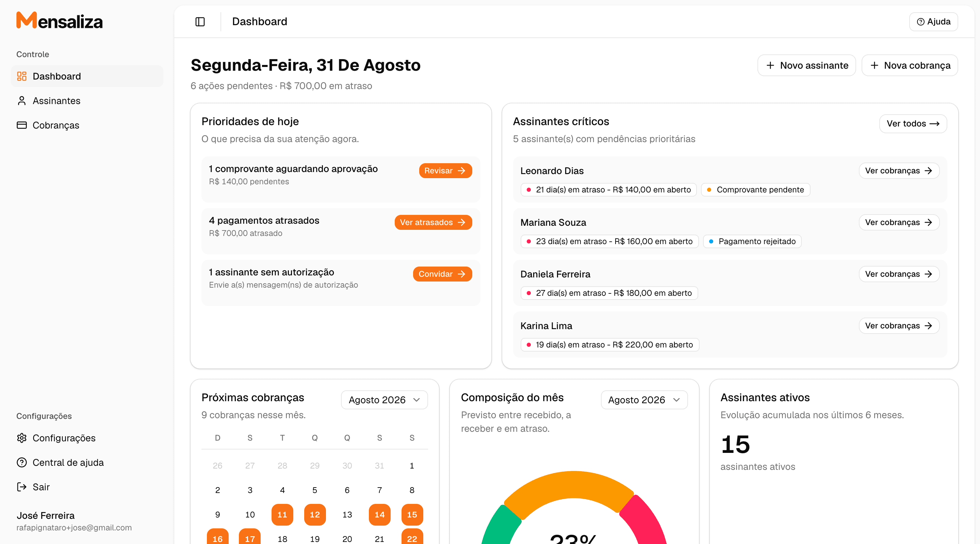980x544 pixels.
Task: Click '27 dia(s) em atraso' badge
Action: pyautogui.click(x=609, y=293)
